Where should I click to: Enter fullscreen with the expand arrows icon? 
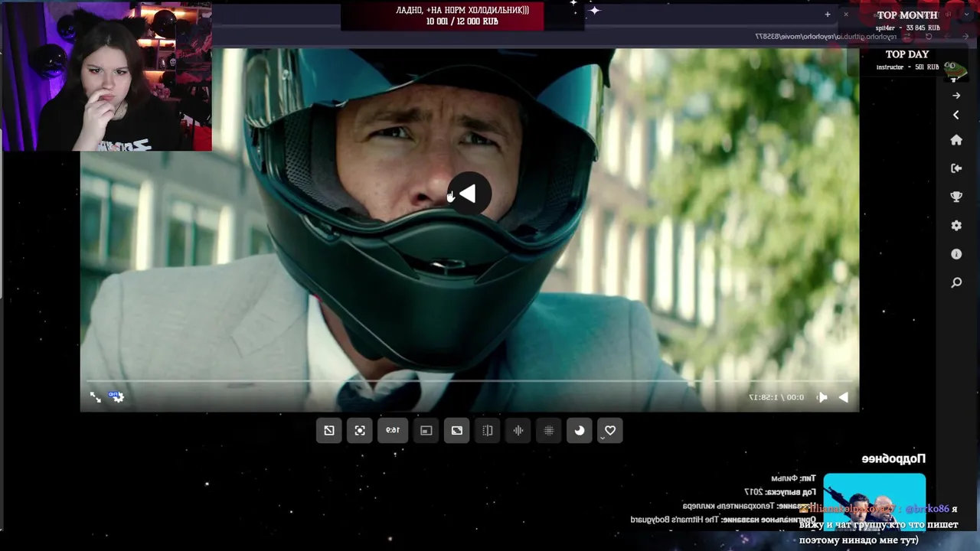pyautogui.click(x=96, y=397)
